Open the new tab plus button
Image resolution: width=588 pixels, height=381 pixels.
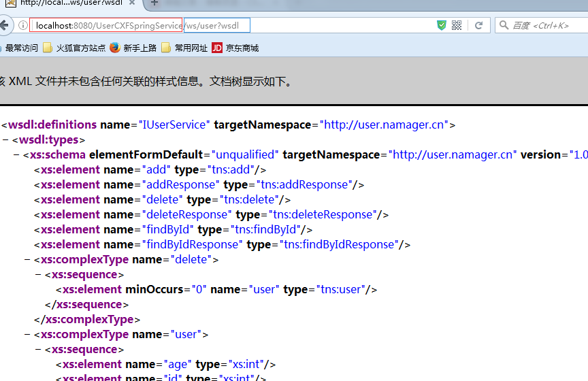click(154, 3)
